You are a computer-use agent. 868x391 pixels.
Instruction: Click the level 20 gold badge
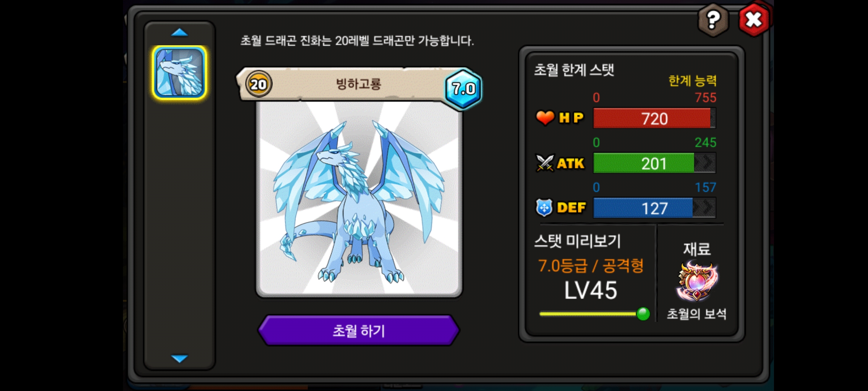pyautogui.click(x=259, y=84)
